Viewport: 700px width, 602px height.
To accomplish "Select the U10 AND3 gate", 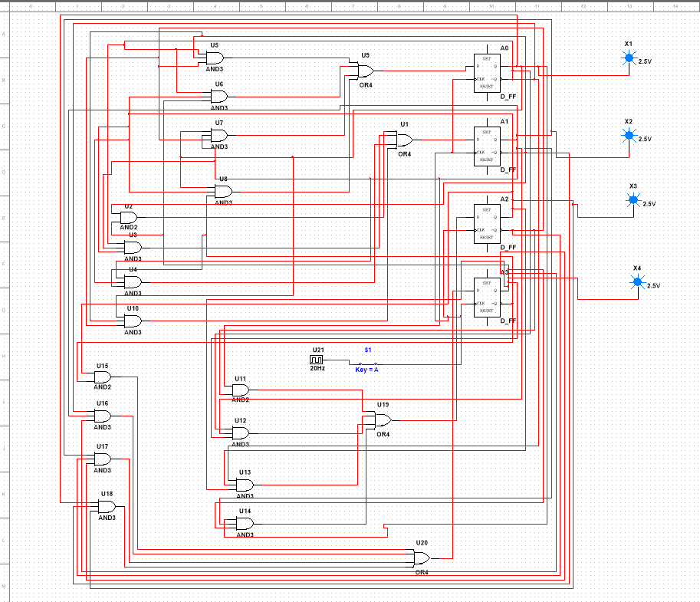I will pos(133,321).
